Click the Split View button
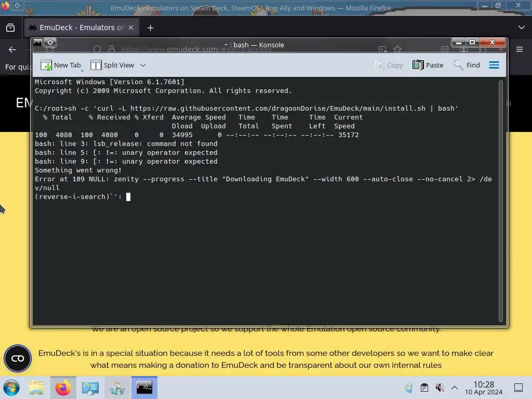 click(x=112, y=65)
